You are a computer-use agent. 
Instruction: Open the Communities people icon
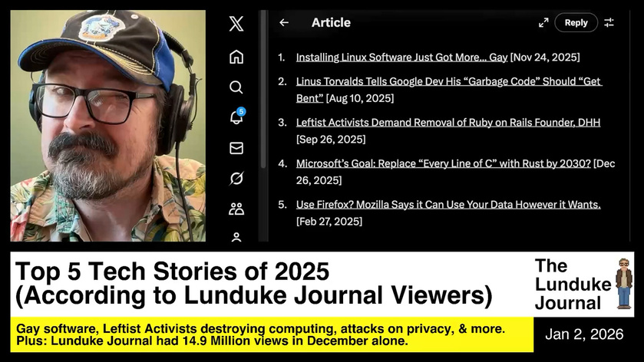coord(236,209)
